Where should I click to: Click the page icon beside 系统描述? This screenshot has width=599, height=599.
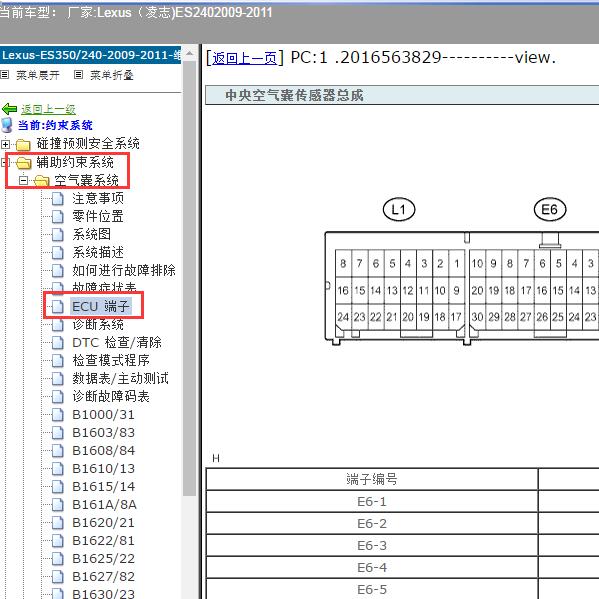click(x=57, y=253)
